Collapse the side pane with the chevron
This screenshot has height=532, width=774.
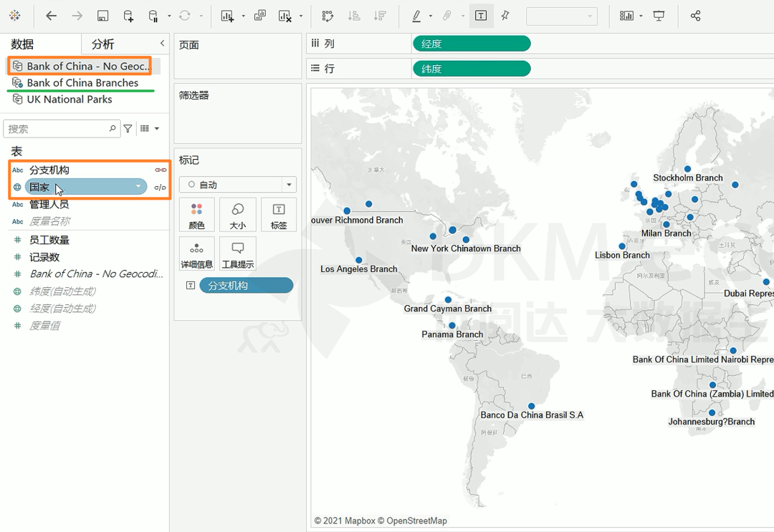point(163,44)
